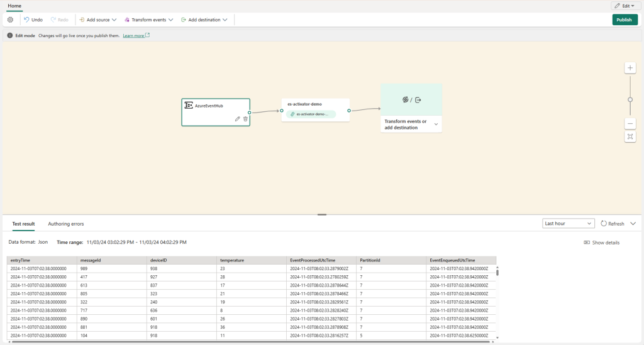Click messageId cell 104
Screen dimensions: 644x345
pos(112,336)
